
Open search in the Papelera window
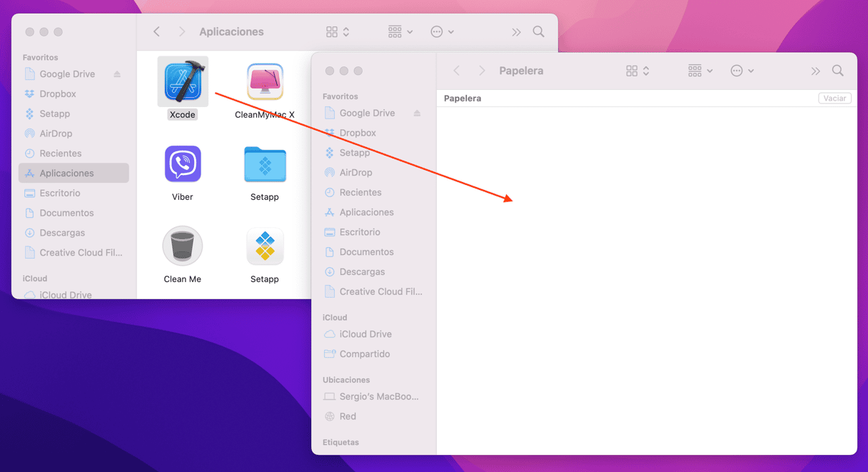click(838, 71)
